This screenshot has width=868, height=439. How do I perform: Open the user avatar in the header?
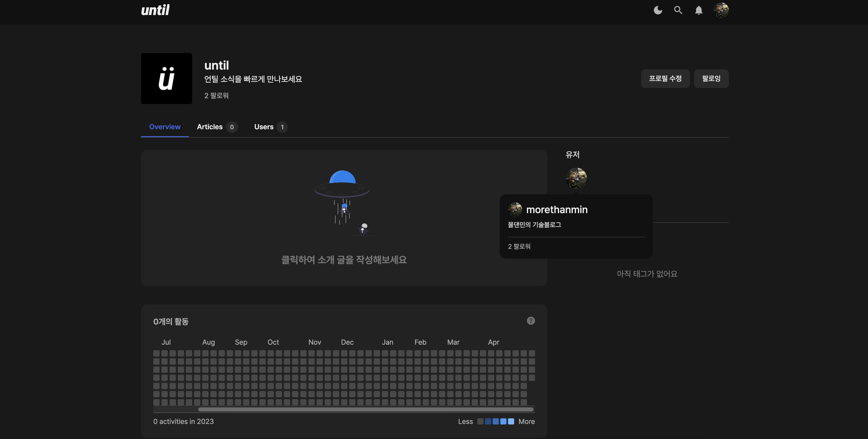[x=721, y=10]
